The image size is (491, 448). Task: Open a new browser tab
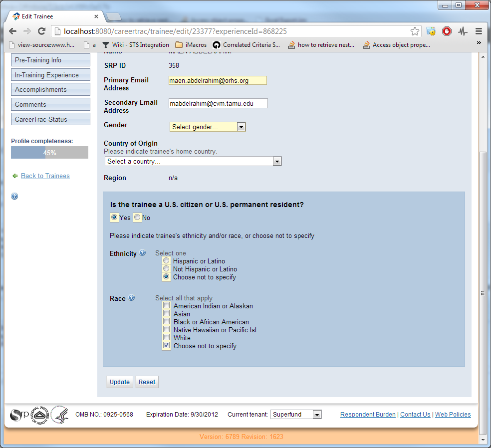click(x=113, y=16)
